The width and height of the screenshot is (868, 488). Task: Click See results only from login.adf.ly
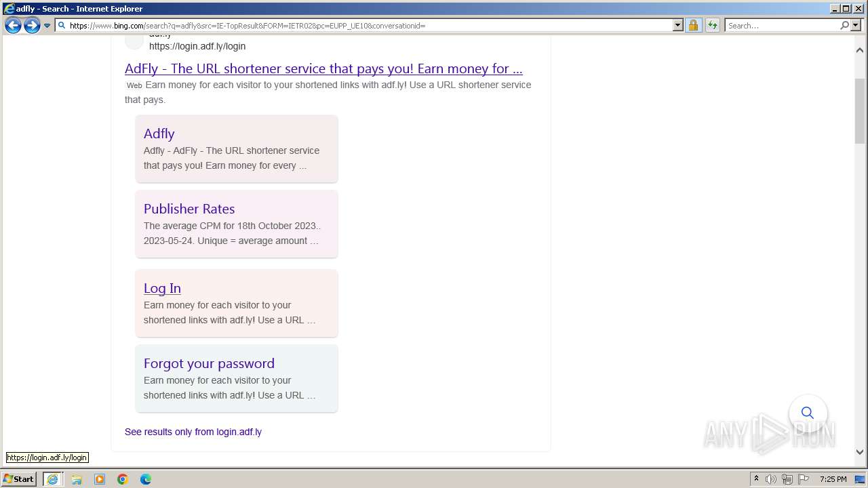[193, 432]
